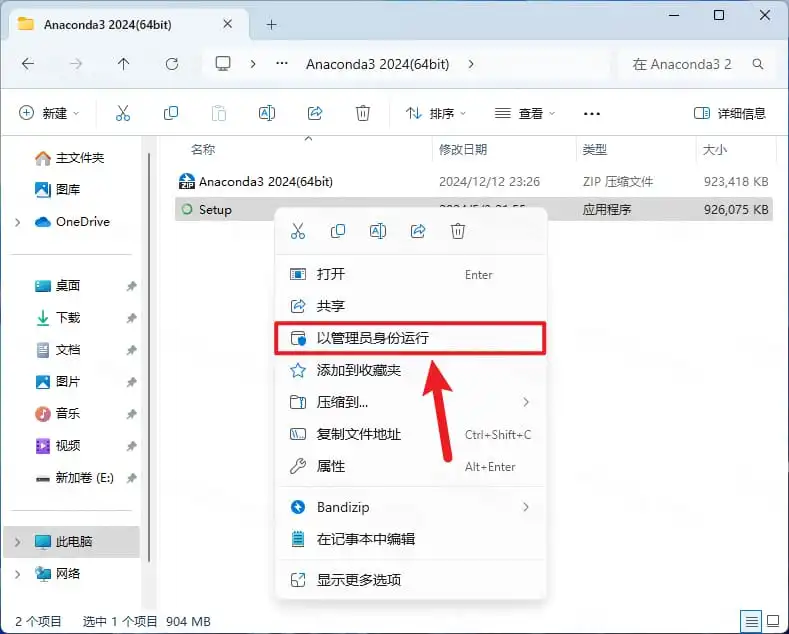The width and height of the screenshot is (789, 634).
Task: Click the Copy icon in the toolbar
Action: 171,113
